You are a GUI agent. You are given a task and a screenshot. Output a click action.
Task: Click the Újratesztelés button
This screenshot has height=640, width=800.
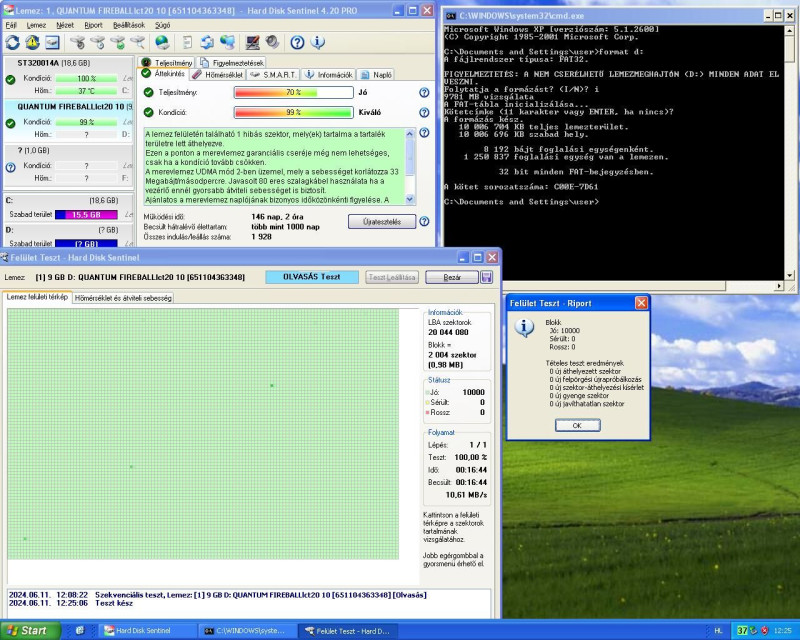click(382, 222)
